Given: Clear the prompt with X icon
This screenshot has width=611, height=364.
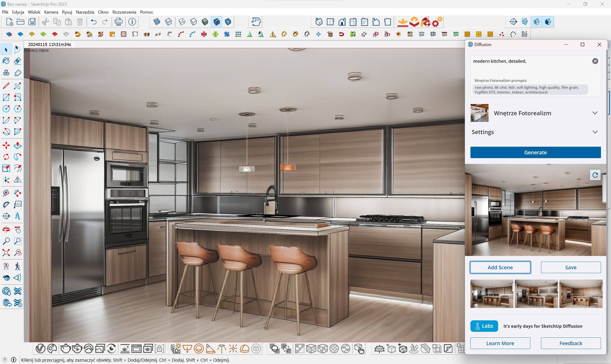Looking at the screenshot, I should pyautogui.click(x=595, y=61).
